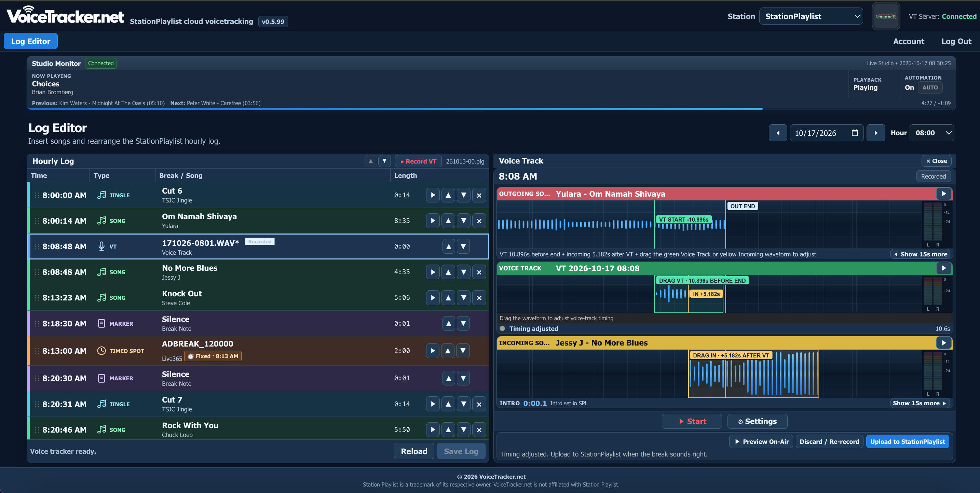This screenshot has height=493, width=980.
Task: Play the Cut 6 jingle at 8:00:00
Action: pyautogui.click(x=433, y=195)
